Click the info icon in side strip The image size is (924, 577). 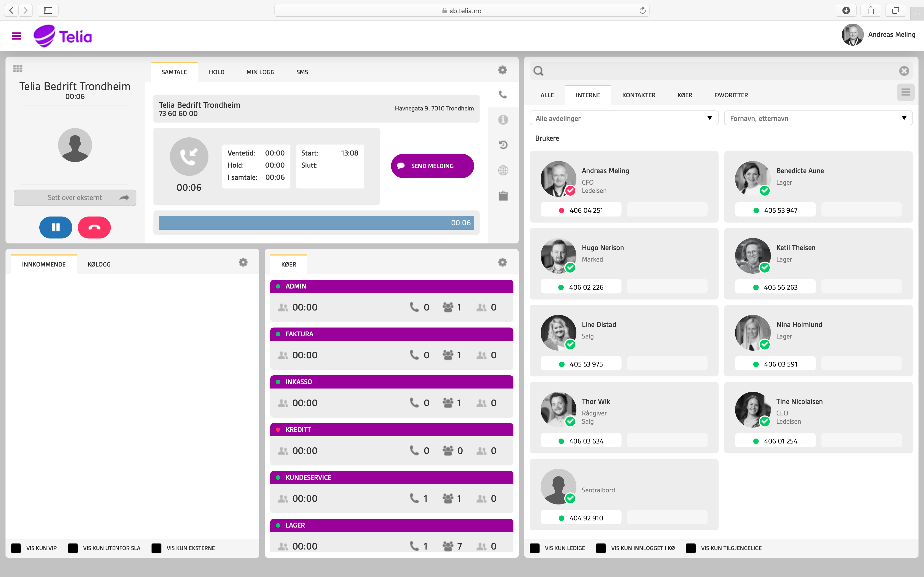point(503,120)
